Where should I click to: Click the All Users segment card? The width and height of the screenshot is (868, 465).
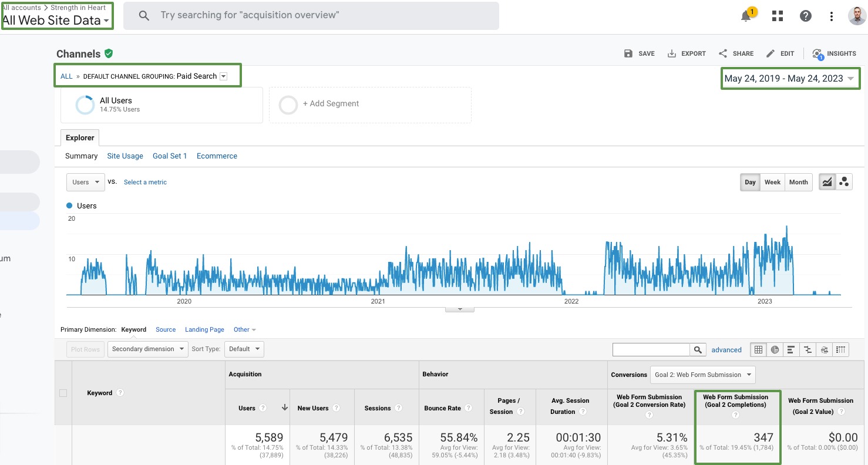162,105
